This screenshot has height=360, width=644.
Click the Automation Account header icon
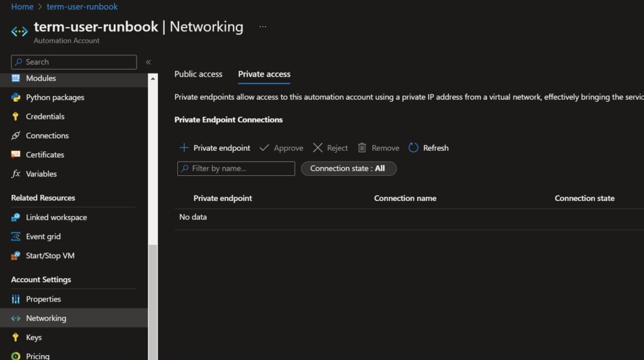tap(19, 31)
